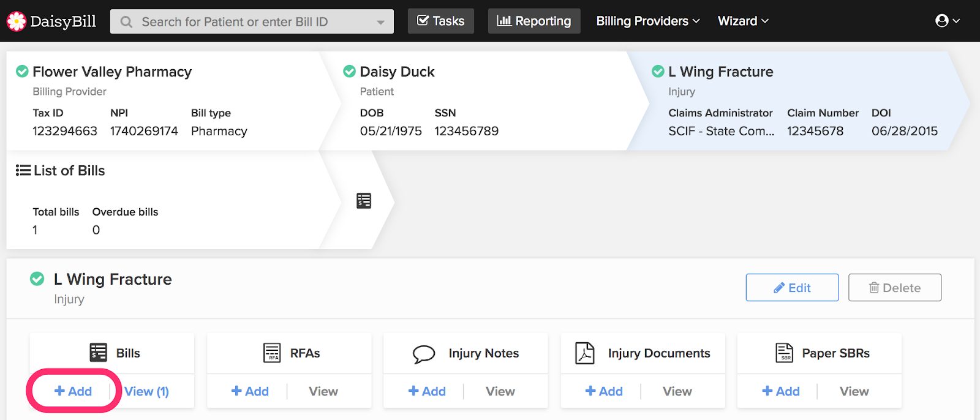Viewport: 980px width, 420px height.
Task: Expand the search field dropdown arrow
Action: coord(381,22)
